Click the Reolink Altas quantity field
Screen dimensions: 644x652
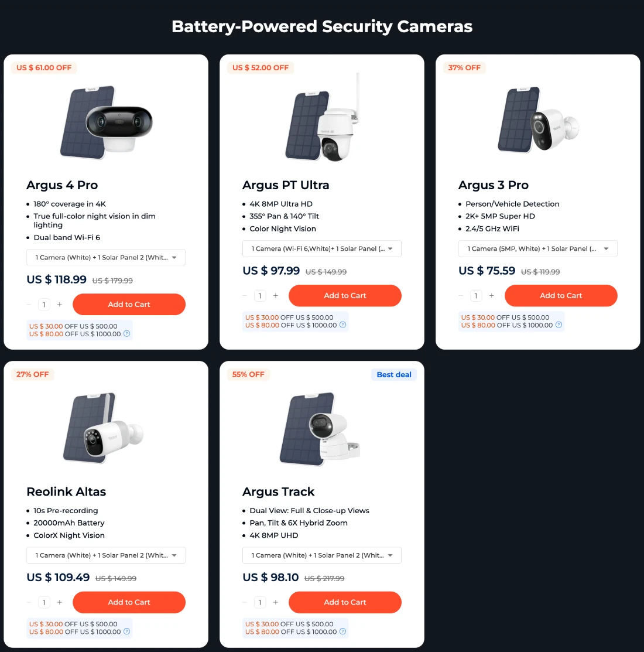44,602
